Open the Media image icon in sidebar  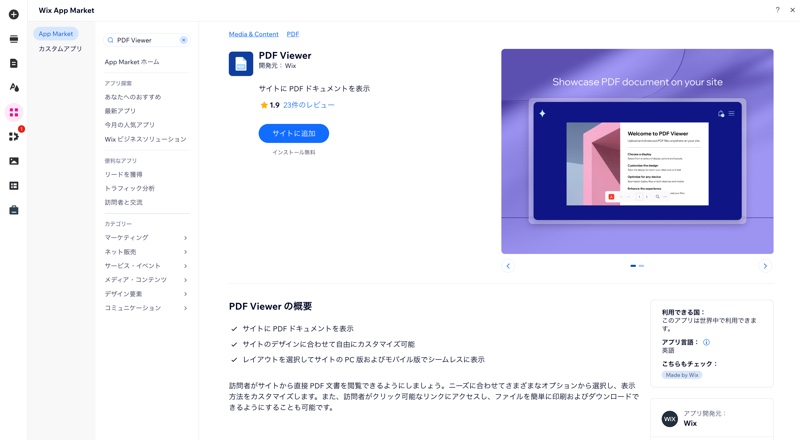14,161
